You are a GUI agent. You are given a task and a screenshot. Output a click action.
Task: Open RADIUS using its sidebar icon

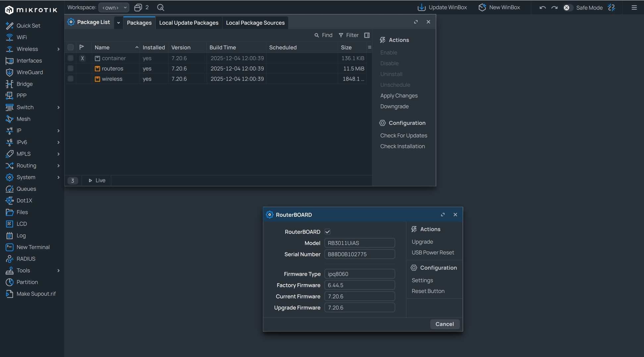pyautogui.click(x=10, y=259)
